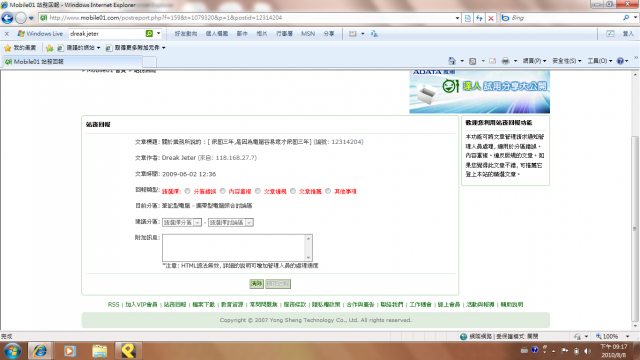Click the volume speaker tray icon
The width and height of the screenshot is (640, 360).
pos(587,351)
